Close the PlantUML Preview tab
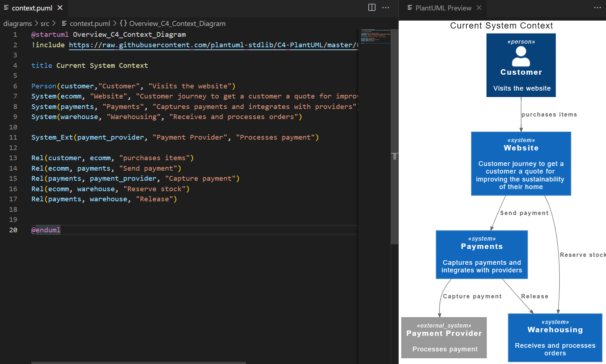 479,8
